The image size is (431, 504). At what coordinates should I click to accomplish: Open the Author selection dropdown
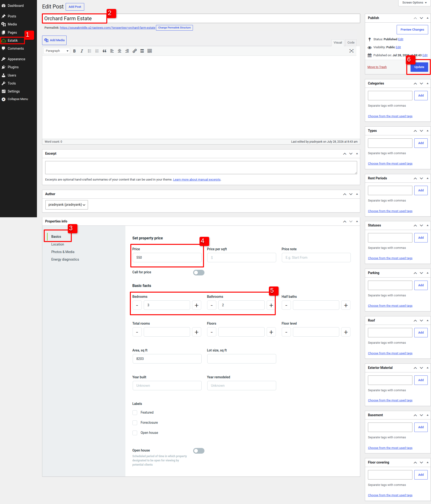click(67, 205)
